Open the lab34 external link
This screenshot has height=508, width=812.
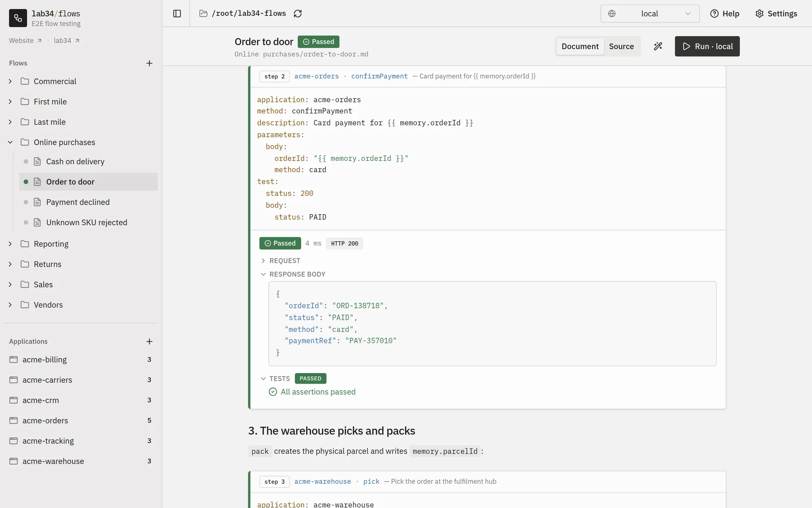click(x=67, y=41)
